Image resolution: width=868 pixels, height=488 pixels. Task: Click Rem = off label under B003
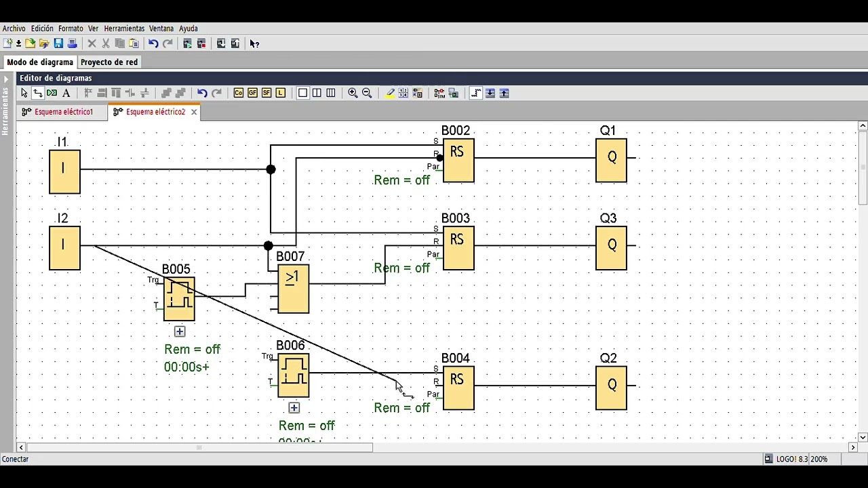[x=402, y=268]
